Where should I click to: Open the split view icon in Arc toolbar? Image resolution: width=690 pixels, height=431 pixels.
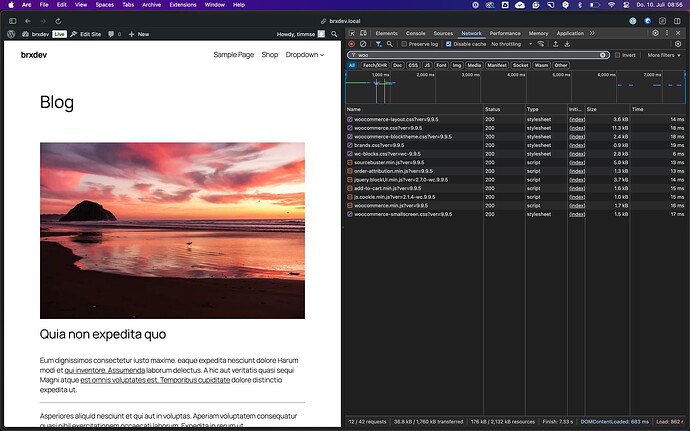pos(677,21)
